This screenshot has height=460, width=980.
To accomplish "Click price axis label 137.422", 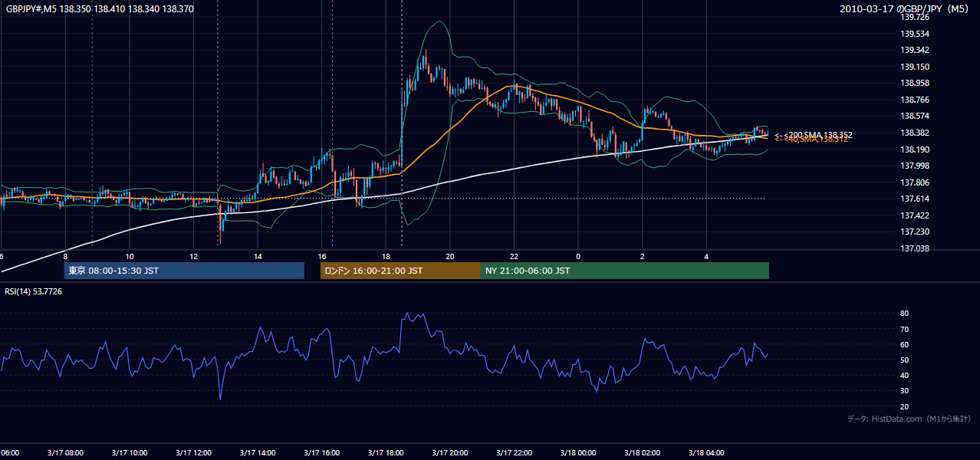I will 915,215.
